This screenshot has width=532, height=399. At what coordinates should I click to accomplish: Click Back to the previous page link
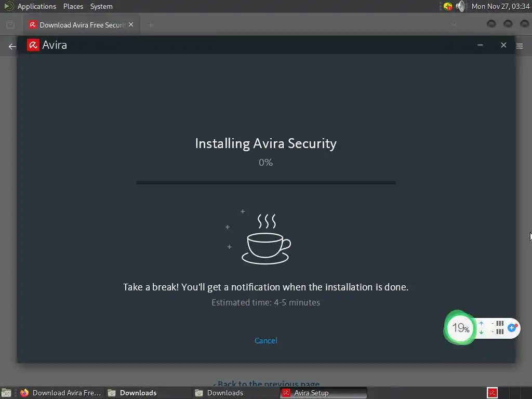pyautogui.click(x=266, y=384)
